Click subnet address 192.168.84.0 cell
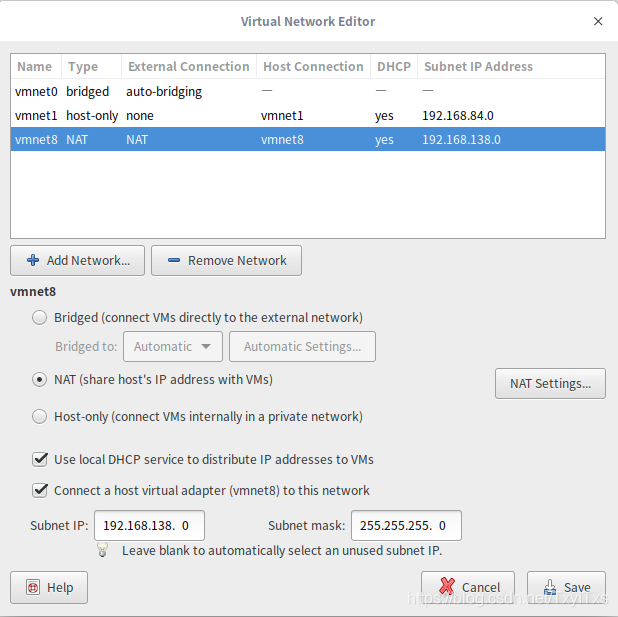 coord(458,116)
